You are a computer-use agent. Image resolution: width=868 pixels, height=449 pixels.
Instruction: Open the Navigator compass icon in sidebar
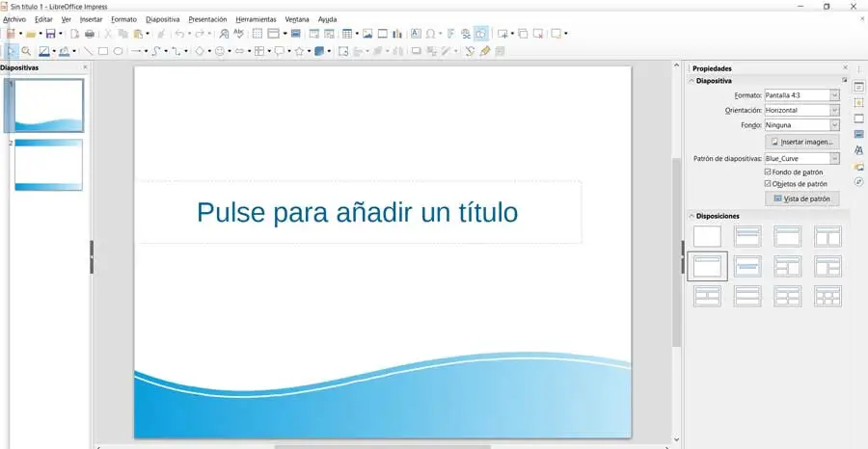[x=858, y=182]
